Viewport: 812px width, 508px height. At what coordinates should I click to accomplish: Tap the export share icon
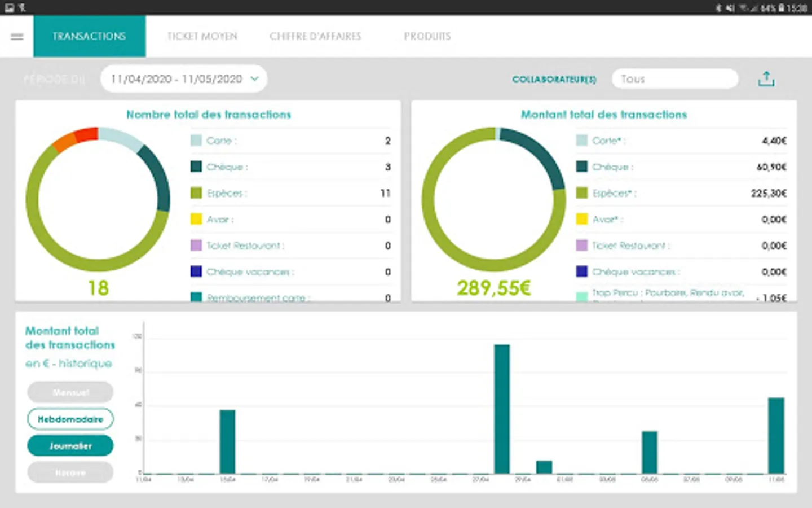766,79
